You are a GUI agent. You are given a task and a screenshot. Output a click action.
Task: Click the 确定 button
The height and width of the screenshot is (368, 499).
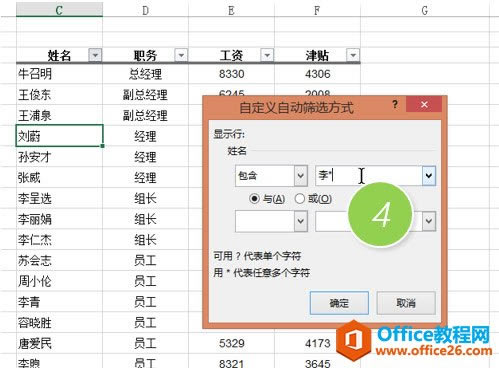[339, 303]
